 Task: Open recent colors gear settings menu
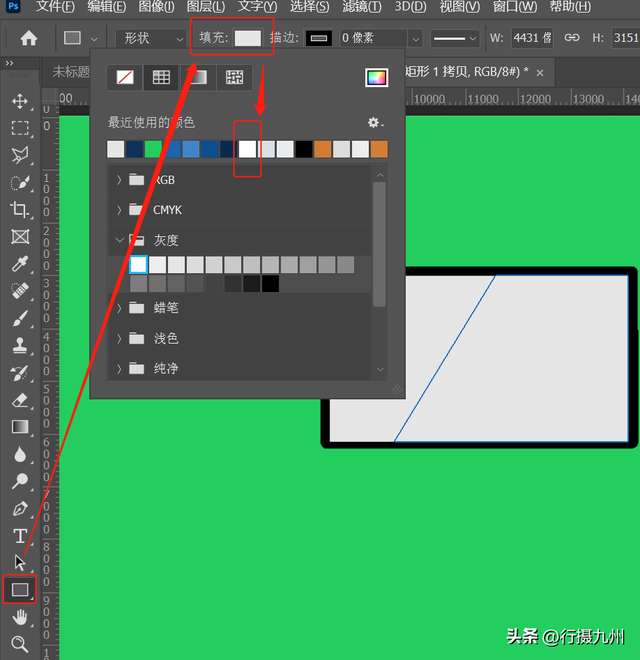pyautogui.click(x=375, y=122)
